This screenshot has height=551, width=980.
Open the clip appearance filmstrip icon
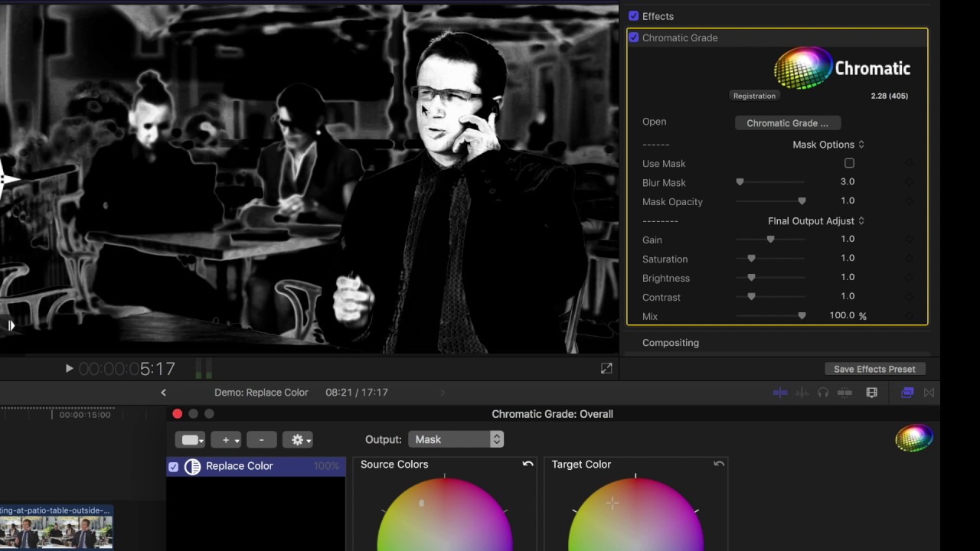point(871,393)
